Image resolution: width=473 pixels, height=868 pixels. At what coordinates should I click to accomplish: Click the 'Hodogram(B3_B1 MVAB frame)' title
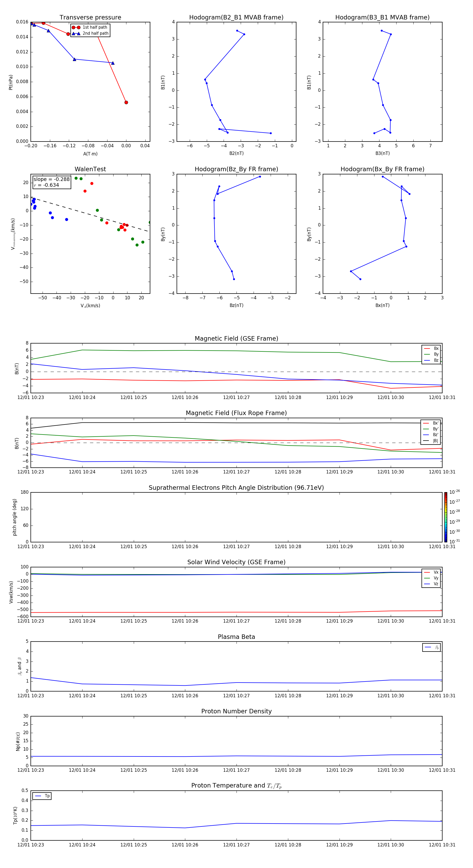point(382,18)
